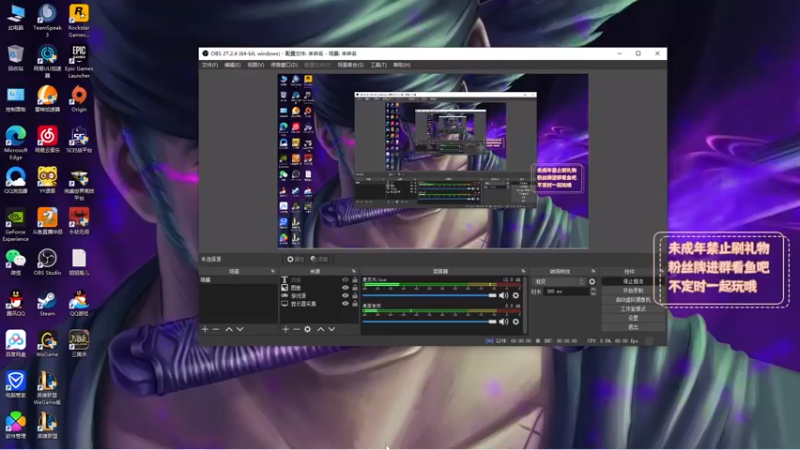Toggle lock on text source row
This screenshot has height=450, width=800.
click(x=355, y=280)
